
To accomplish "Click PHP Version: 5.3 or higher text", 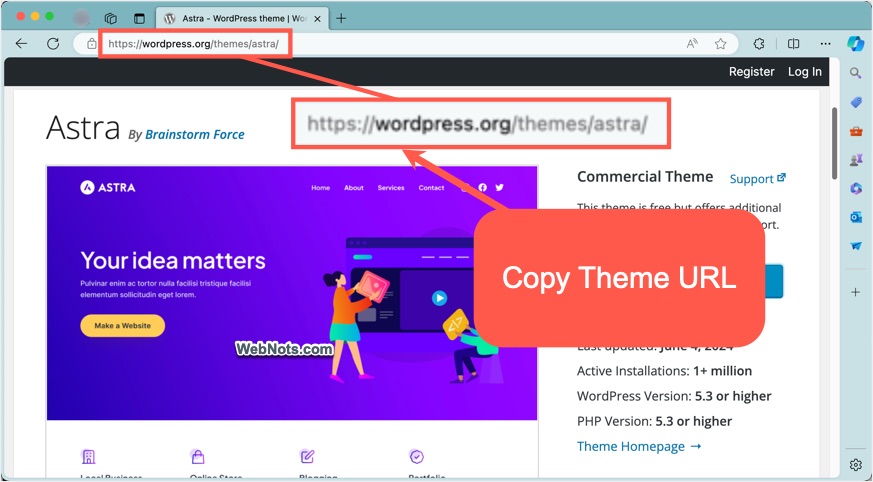I will point(654,421).
